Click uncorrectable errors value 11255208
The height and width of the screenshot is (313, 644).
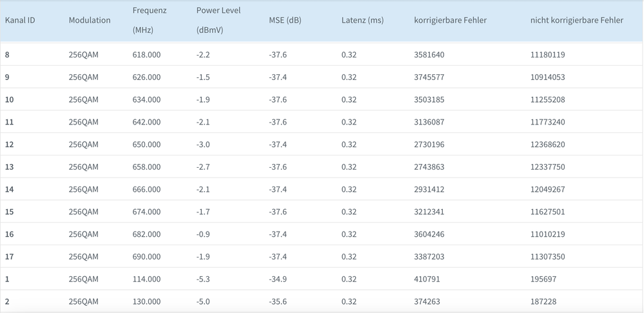[548, 99]
